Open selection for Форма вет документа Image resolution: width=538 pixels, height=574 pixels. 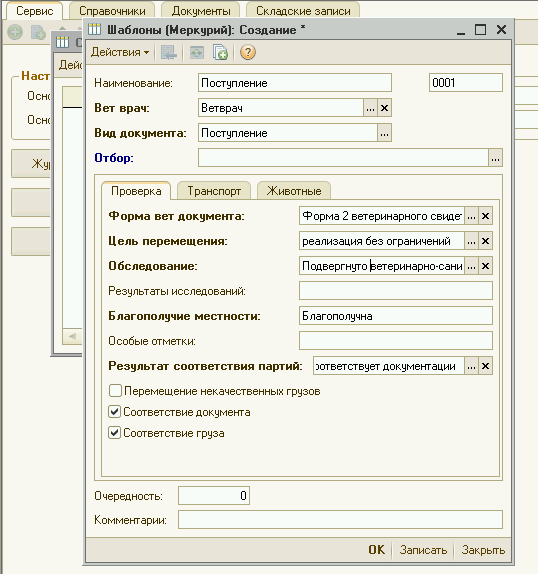[x=471, y=216]
